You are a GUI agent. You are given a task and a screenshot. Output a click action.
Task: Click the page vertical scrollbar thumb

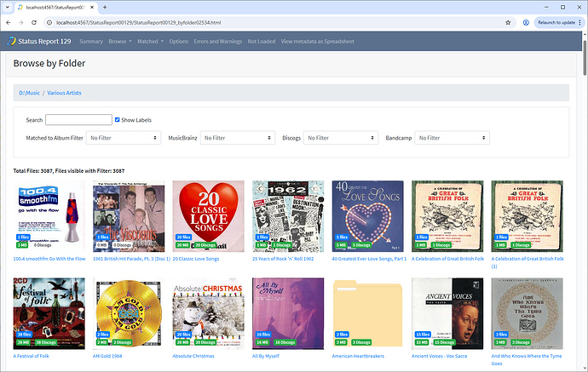point(585,56)
